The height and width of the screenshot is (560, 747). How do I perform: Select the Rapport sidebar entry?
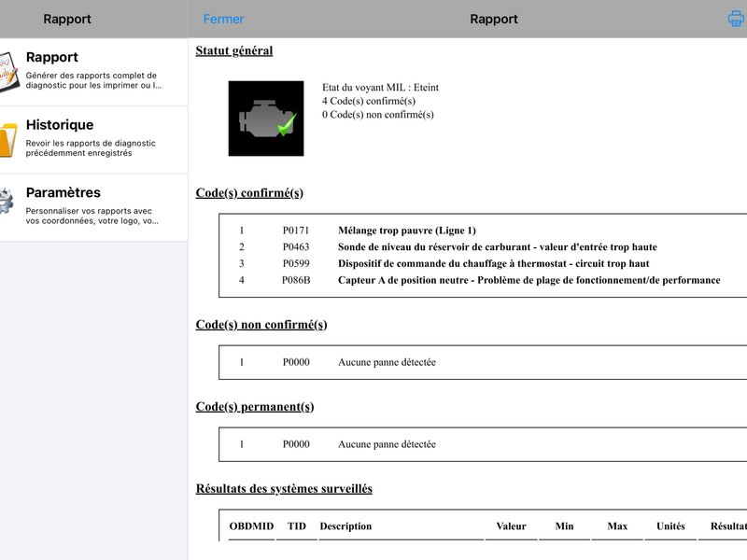click(x=94, y=72)
